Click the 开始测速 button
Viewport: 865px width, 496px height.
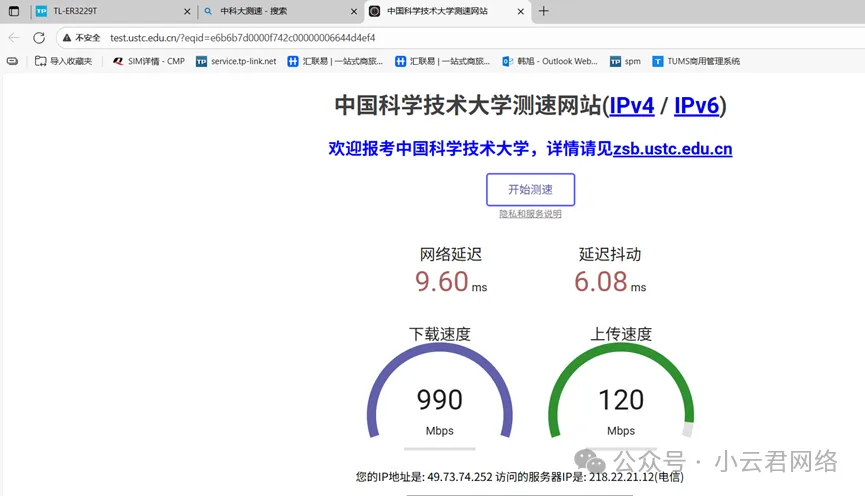point(530,189)
